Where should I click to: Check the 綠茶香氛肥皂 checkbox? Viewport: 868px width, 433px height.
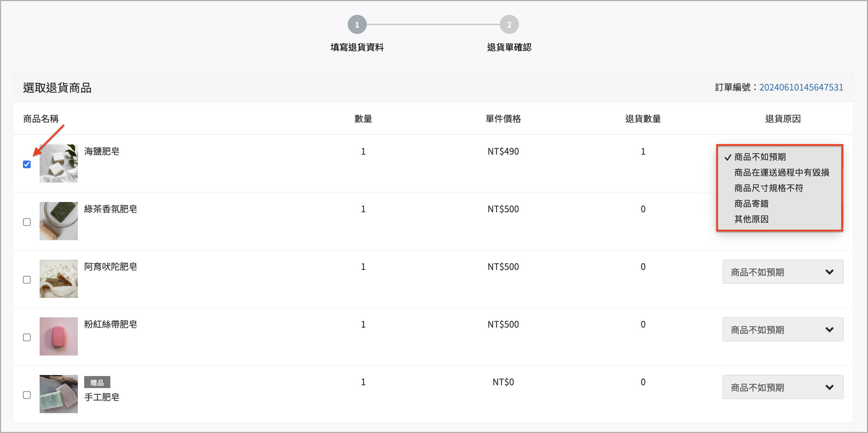coord(27,222)
